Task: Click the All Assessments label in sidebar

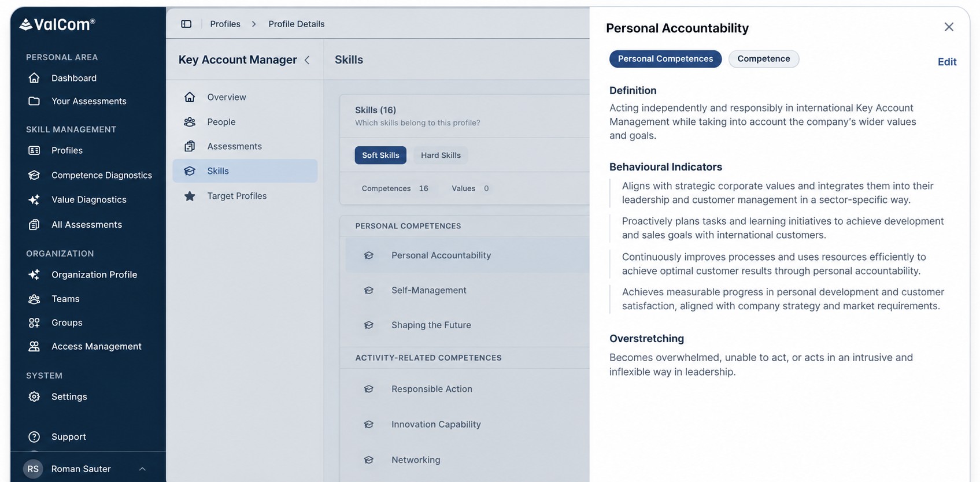Action: tap(87, 224)
